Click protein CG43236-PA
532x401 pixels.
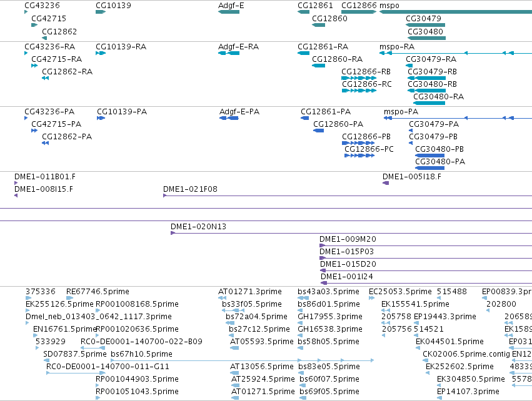click(49, 112)
